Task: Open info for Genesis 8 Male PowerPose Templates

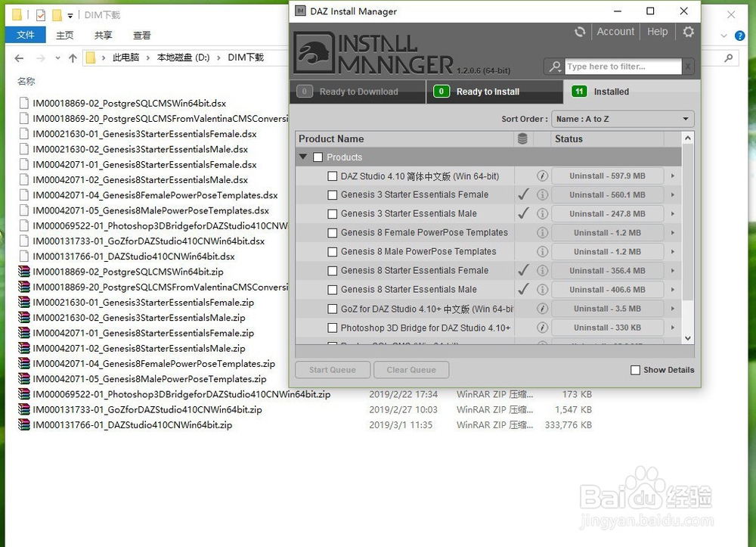Action: [542, 252]
